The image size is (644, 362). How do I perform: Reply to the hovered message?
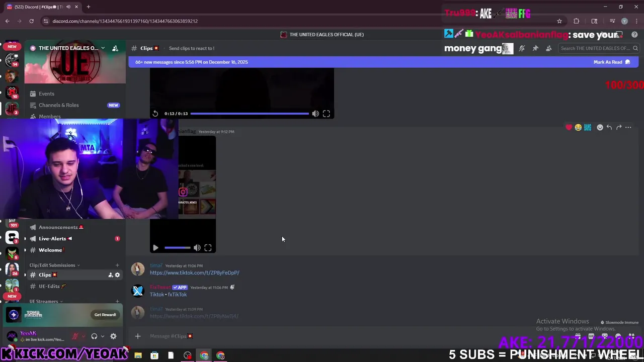coord(609,128)
